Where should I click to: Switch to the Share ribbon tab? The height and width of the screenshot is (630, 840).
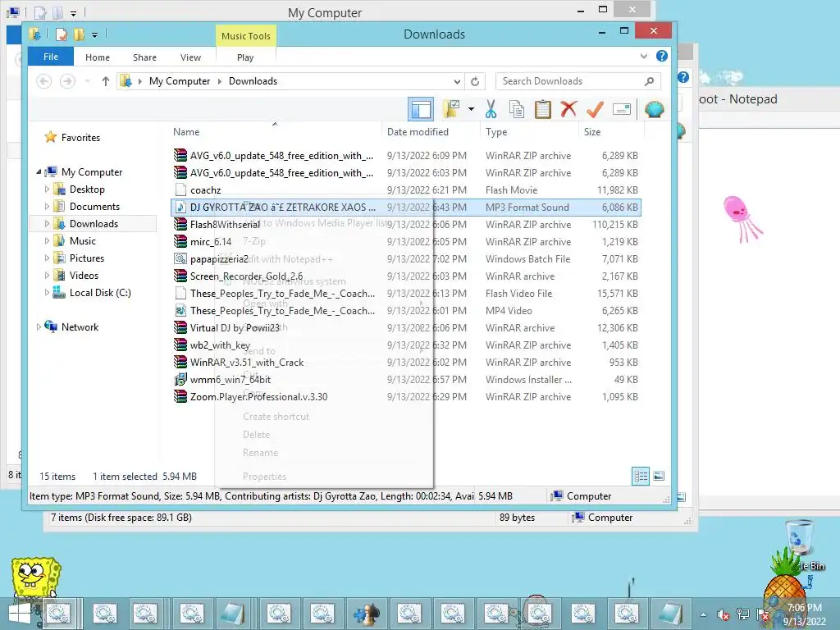pos(144,57)
